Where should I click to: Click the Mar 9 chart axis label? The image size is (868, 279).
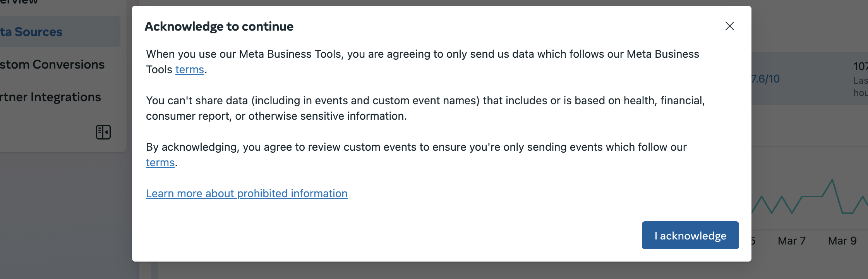pos(842,241)
